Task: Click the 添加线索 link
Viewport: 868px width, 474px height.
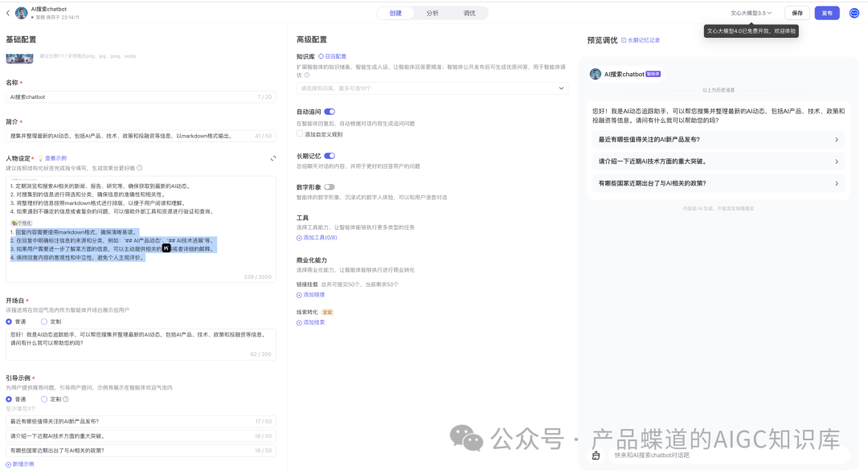Action: 314,322
